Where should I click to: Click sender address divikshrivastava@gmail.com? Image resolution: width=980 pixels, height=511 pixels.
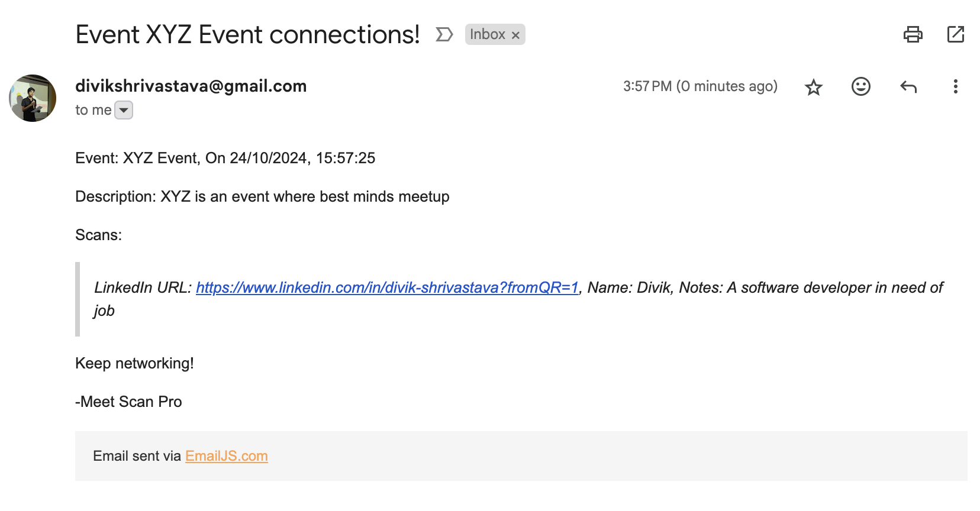pos(191,86)
